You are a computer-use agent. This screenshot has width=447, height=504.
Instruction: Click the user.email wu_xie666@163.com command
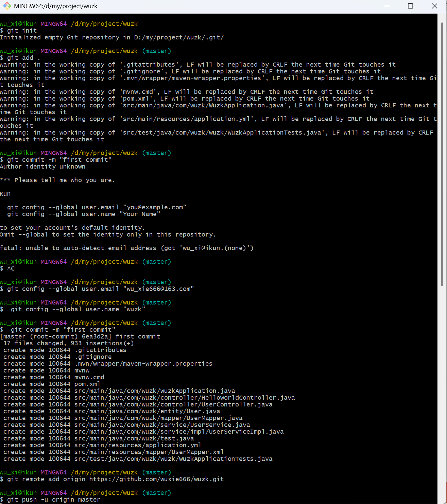click(x=97, y=289)
